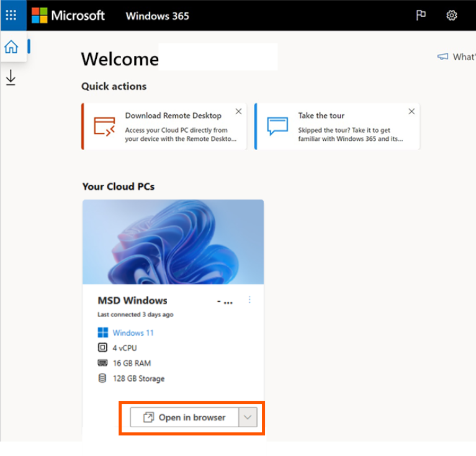Open the Download Remote Desktop card title
This screenshot has height=456, width=476.
173,115
